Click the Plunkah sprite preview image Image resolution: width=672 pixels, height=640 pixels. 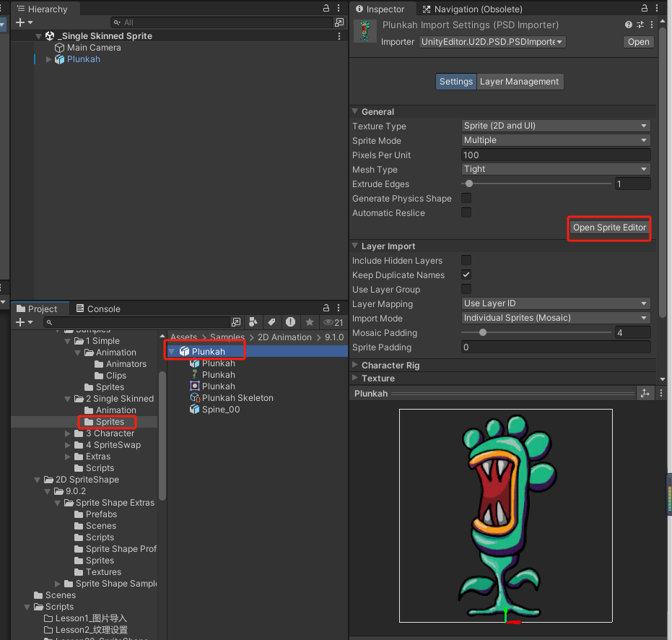pyautogui.click(x=505, y=516)
